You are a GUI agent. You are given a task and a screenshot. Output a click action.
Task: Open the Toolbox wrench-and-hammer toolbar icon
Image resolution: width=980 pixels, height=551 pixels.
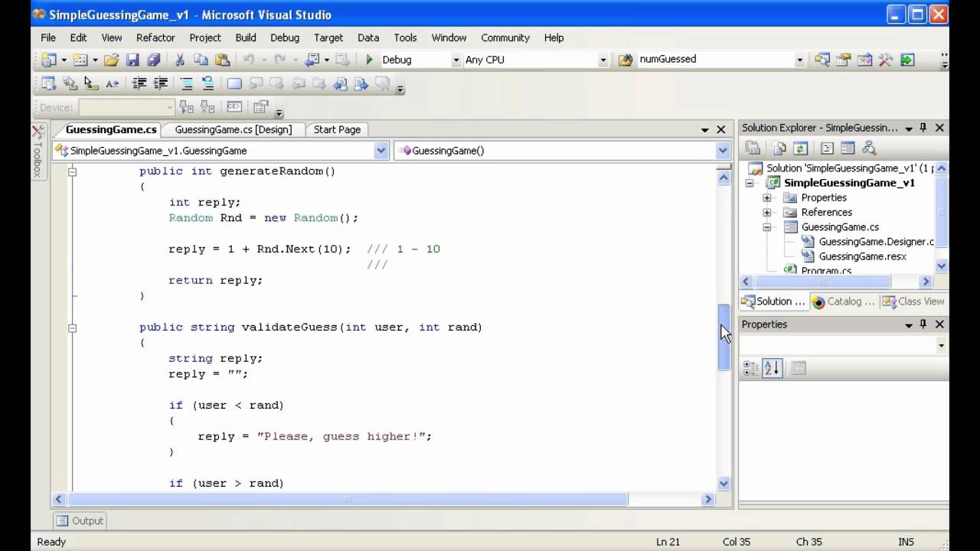tap(886, 60)
